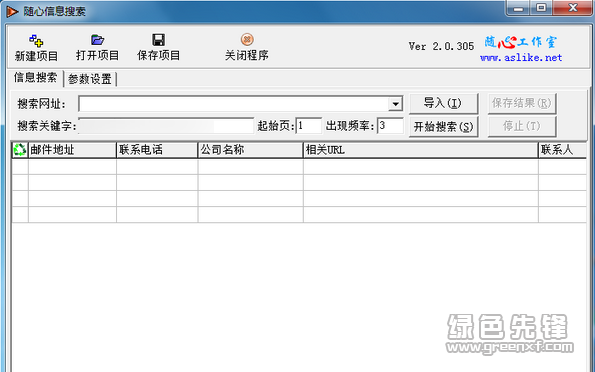Expand the 搜索网址 dropdown arrow
Screen dimensions: 595x372
[x=395, y=104]
